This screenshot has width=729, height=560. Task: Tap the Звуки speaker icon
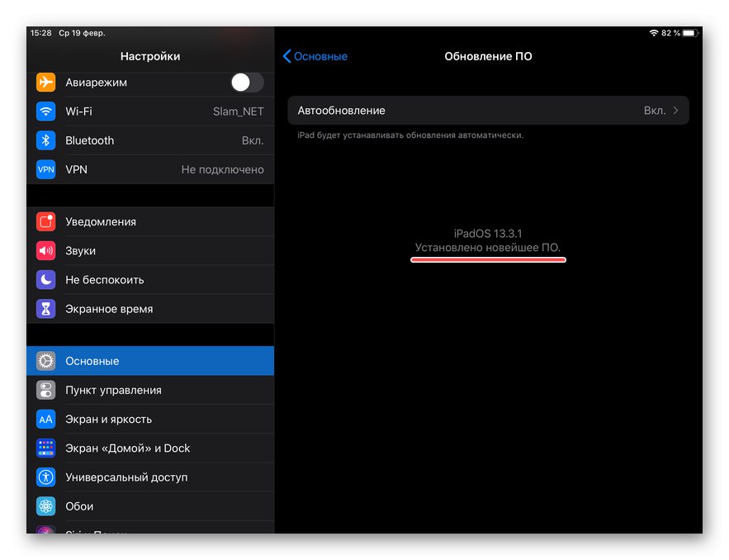pyautogui.click(x=45, y=251)
